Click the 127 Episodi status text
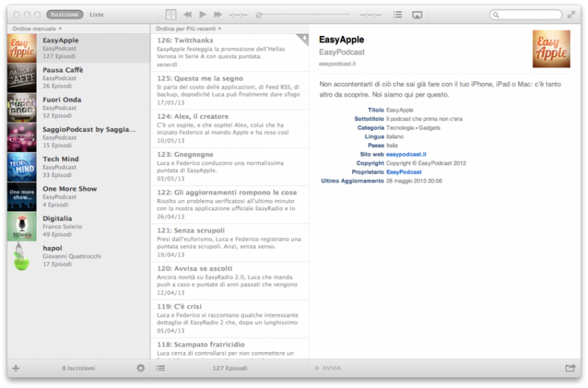This screenshot has height=388, width=588. pos(230,368)
